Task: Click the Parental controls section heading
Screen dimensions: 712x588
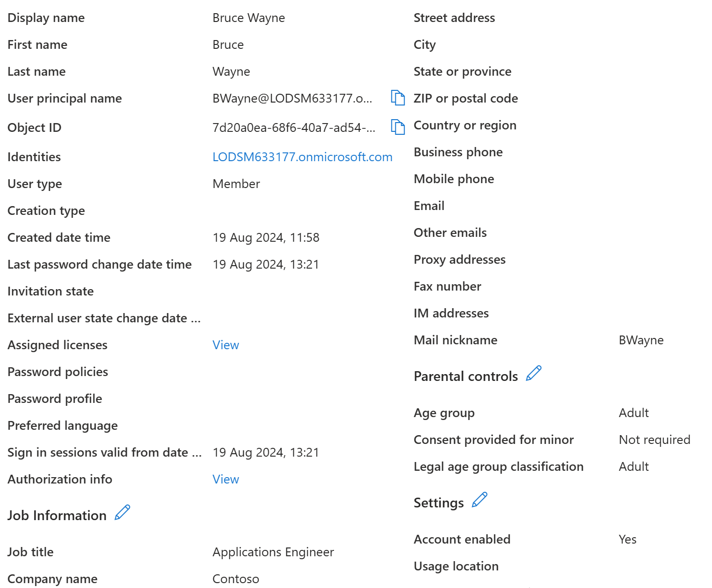Action: pyautogui.click(x=465, y=376)
